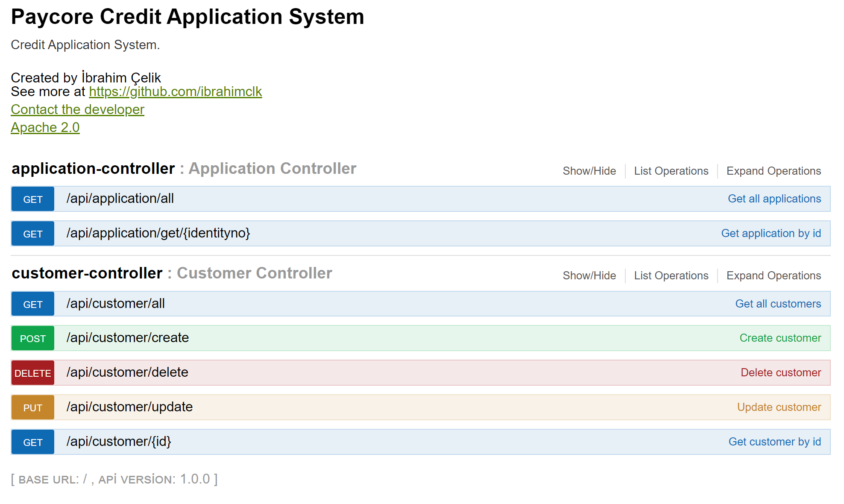Click the GET badge for /api/customer/{id}
The width and height of the screenshot is (844, 504).
coord(32,442)
